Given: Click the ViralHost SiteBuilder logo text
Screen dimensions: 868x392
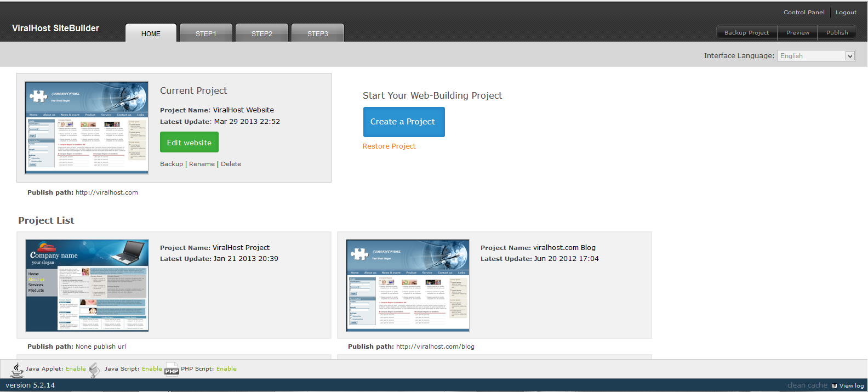Looking at the screenshot, I should [55, 28].
